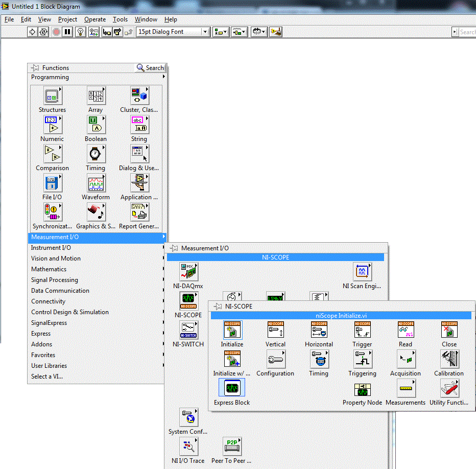The image size is (476, 469).
Task: Open the Cluster, Class palette
Action: [139, 96]
